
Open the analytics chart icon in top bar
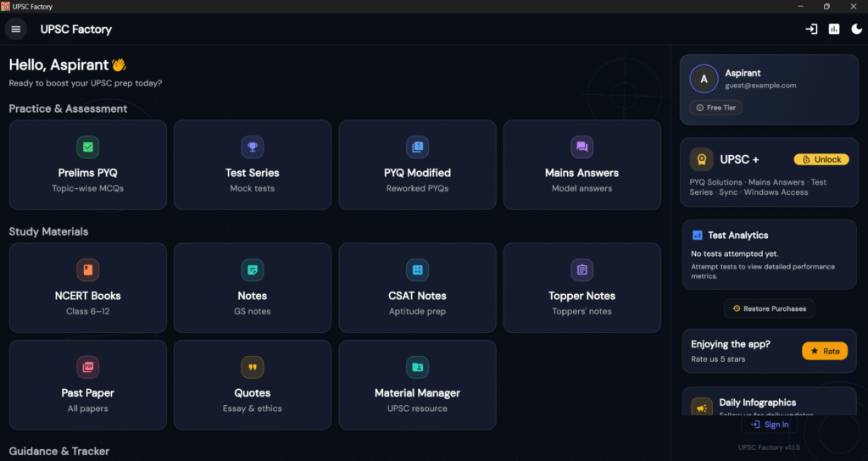[x=834, y=30]
